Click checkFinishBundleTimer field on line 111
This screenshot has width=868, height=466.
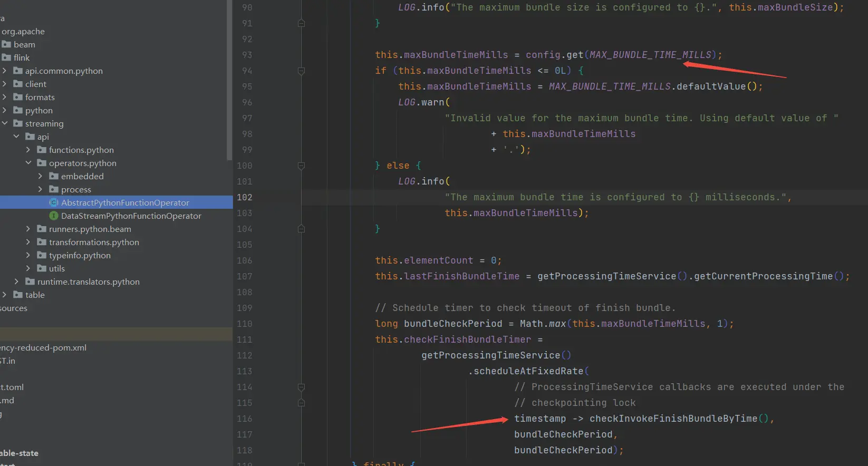click(x=467, y=339)
